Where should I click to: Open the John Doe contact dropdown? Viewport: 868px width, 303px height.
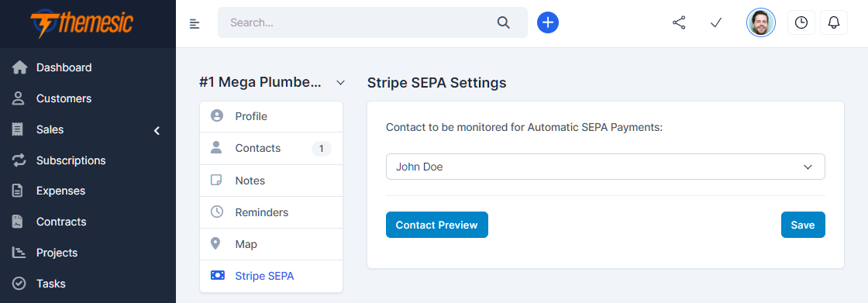[605, 167]
